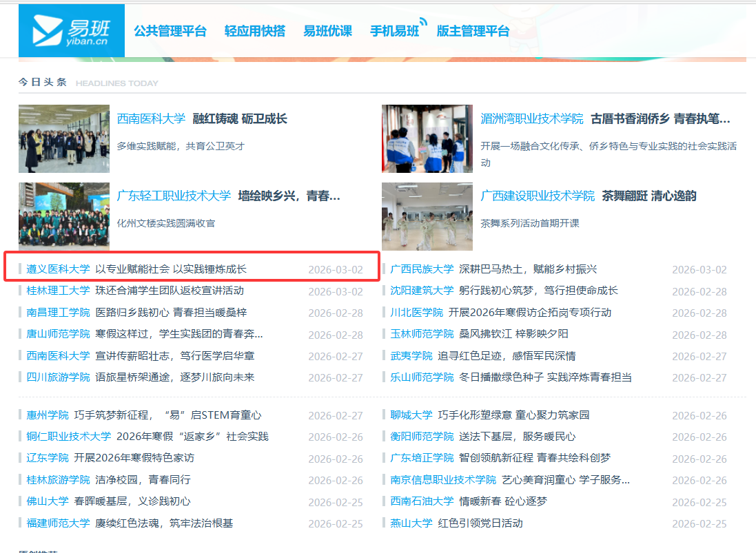Select 版主管理平台 navigation item
The height and width of the screenshot is (553, 756).
(473, 31)
